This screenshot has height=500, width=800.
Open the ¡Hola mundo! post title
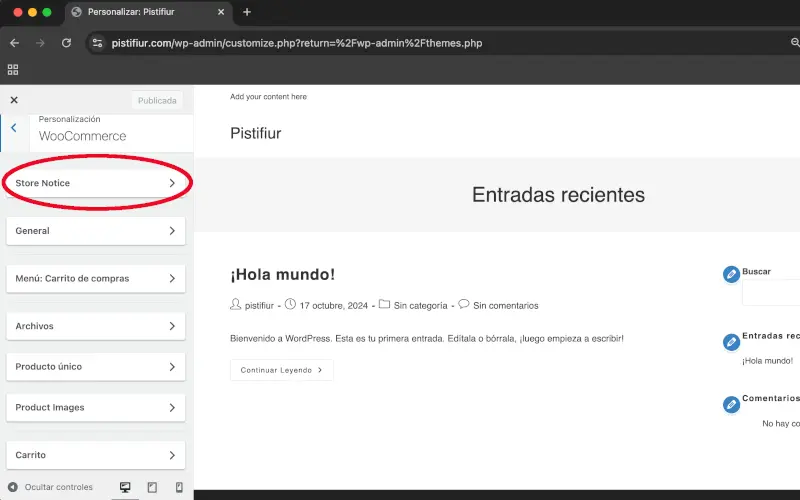[283, 274]
